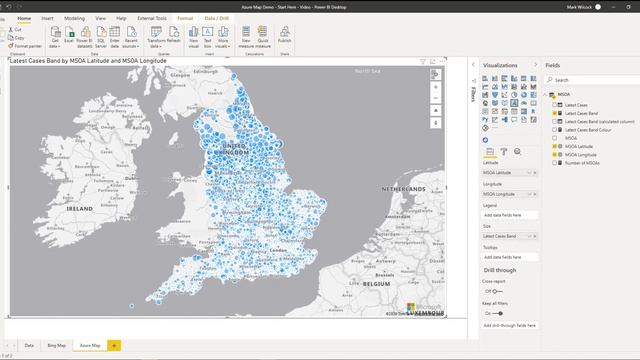Uncheck the MSOA Latitude field
The width and height of the screenshot is (640, 360).
click(554, 146)
